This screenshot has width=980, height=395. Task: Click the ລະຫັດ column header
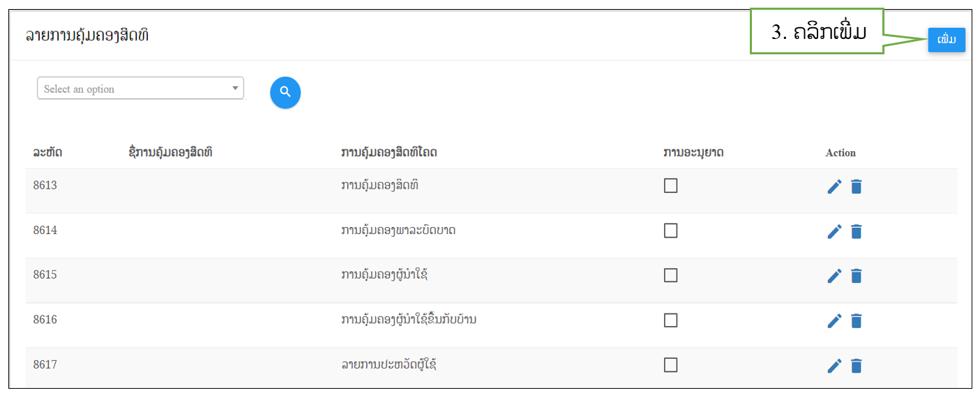coord(47,152)
